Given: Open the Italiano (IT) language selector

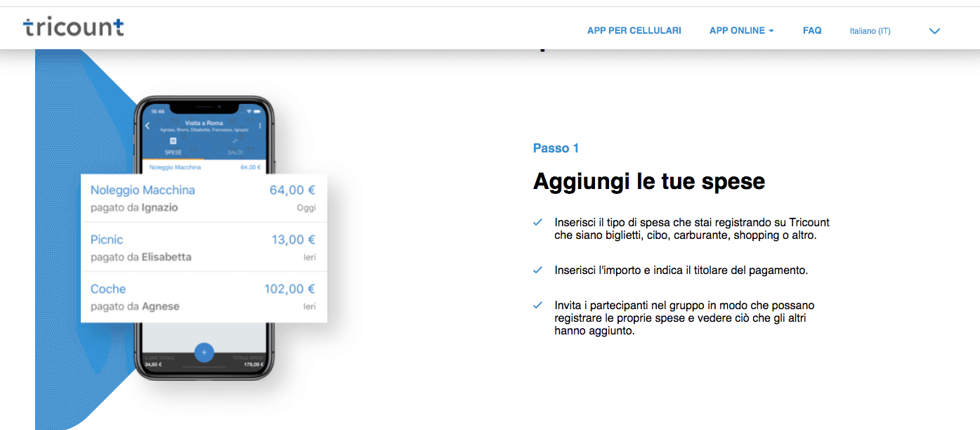Looking at the screenshot, I should 870,31.
